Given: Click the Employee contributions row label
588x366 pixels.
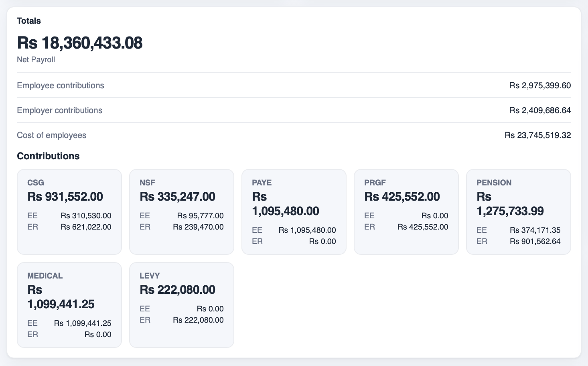Looking at the screenshot, I should pos(61,85).
